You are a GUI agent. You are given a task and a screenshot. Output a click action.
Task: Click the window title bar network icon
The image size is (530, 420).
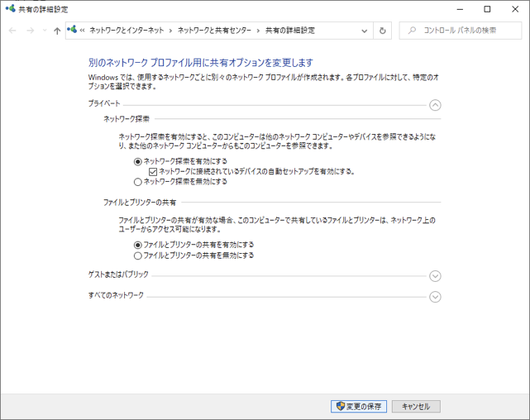pos(11,9)
